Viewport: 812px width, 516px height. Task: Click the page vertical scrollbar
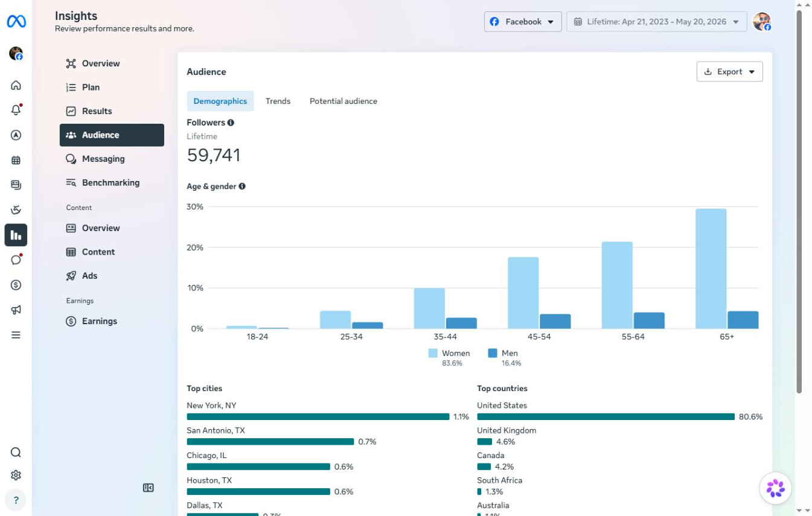point(800,202)
